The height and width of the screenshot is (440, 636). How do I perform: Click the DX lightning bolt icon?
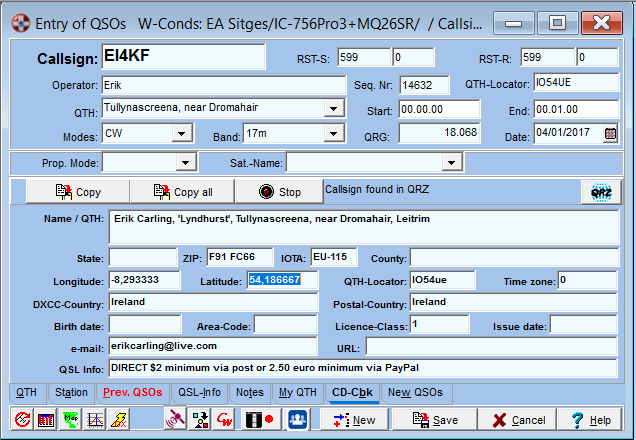pos(119,420)
